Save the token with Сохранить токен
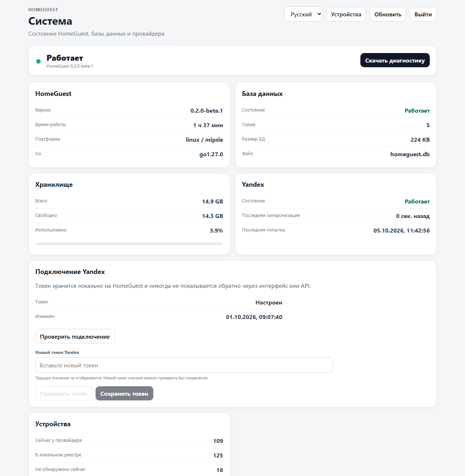Screen dimensions: 465x476 124,394
